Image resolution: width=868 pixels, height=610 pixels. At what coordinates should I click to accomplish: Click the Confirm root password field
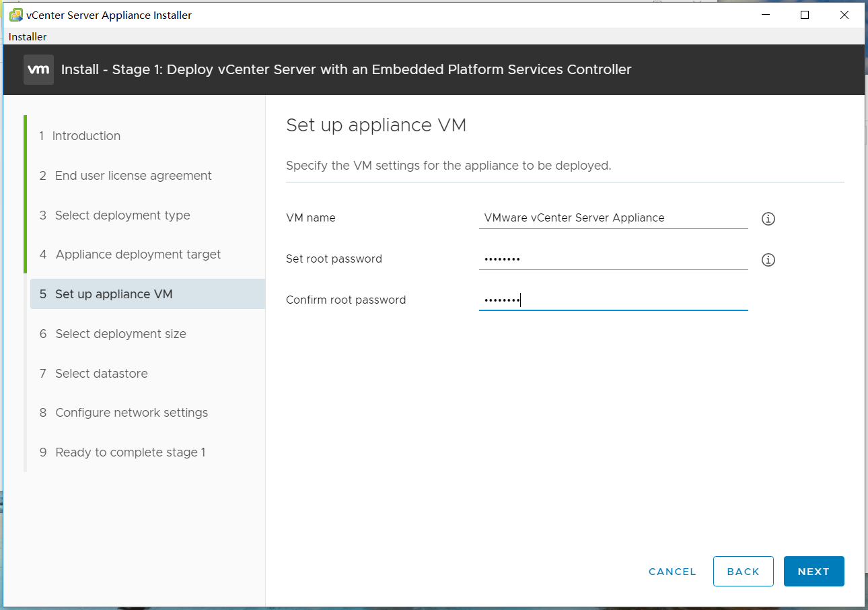pos(614,300)
